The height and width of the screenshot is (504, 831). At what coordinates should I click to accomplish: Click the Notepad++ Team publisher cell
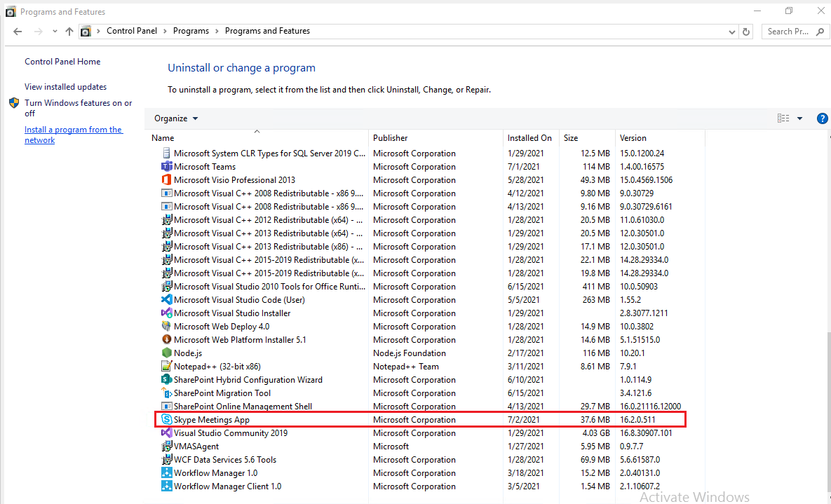click(x=406, y=366)
